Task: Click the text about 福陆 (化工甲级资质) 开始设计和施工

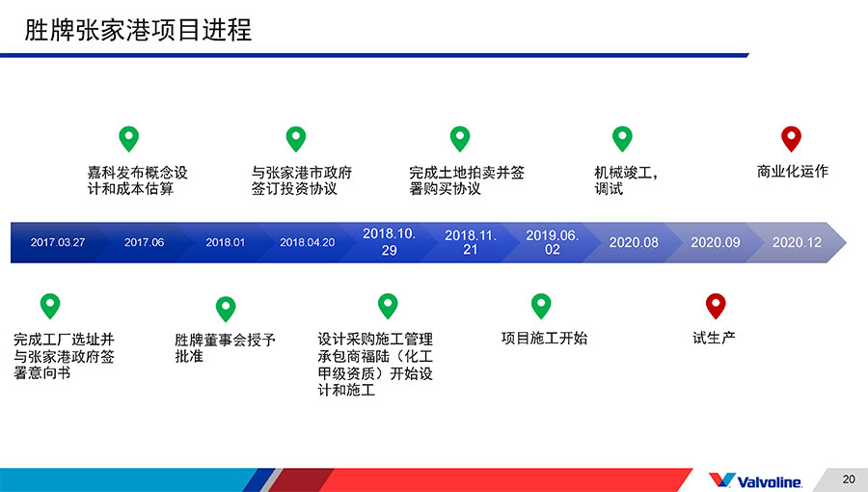Action: [x=375, y=364]
